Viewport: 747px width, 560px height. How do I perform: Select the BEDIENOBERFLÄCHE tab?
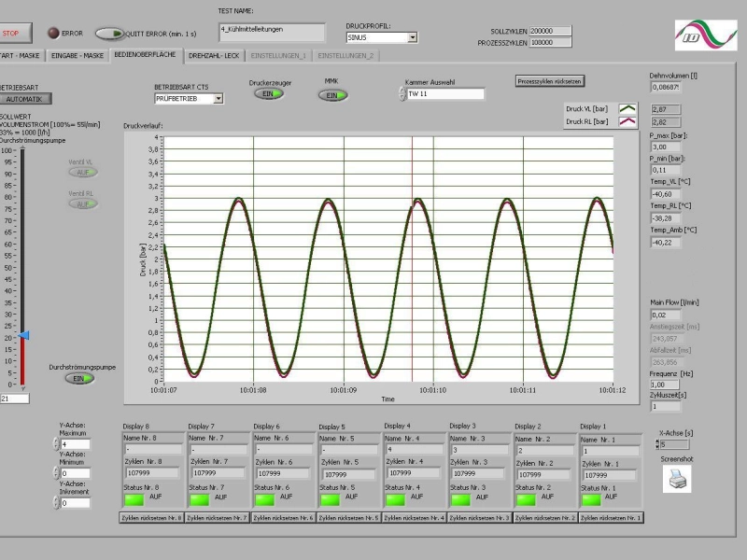[145, 55]
